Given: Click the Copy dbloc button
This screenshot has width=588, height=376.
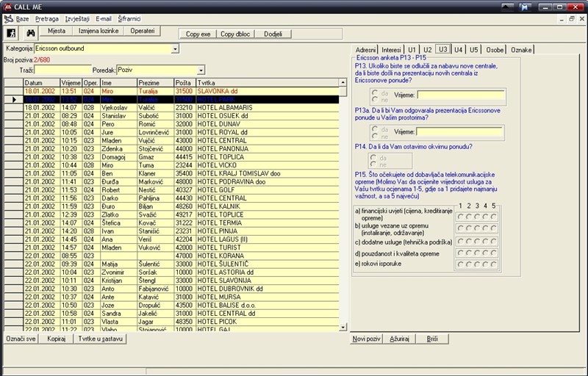Looking at the screenshot, I should point(235,34).
